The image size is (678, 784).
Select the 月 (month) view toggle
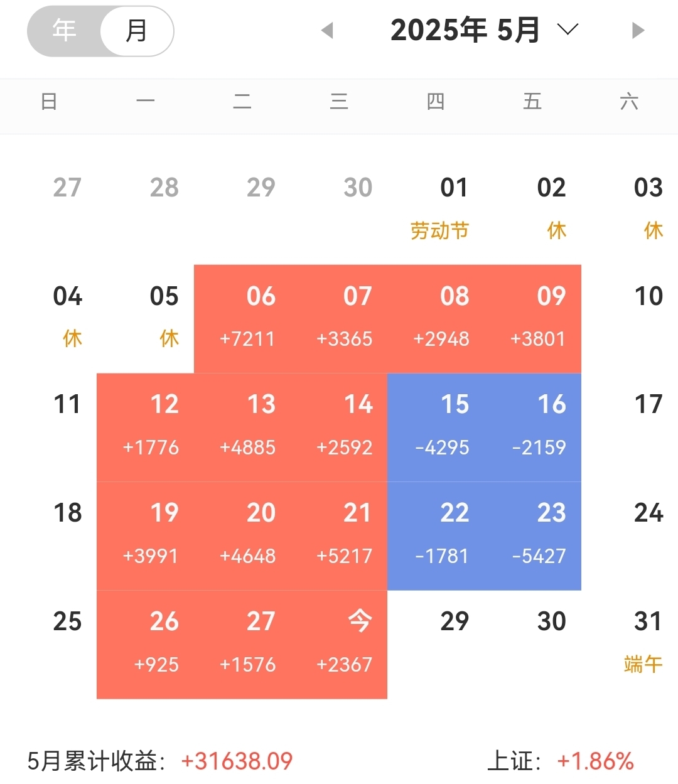click(x=137, y=31)
